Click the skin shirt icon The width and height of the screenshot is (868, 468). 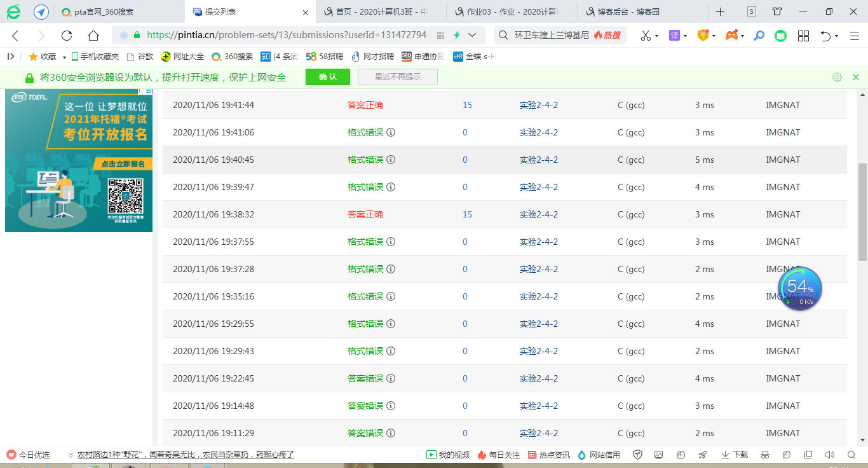click(777, 11)
